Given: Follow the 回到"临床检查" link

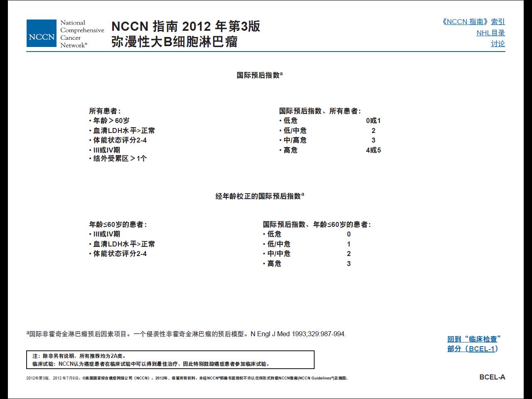Looking at the screenshot, I should click(474, 339).
